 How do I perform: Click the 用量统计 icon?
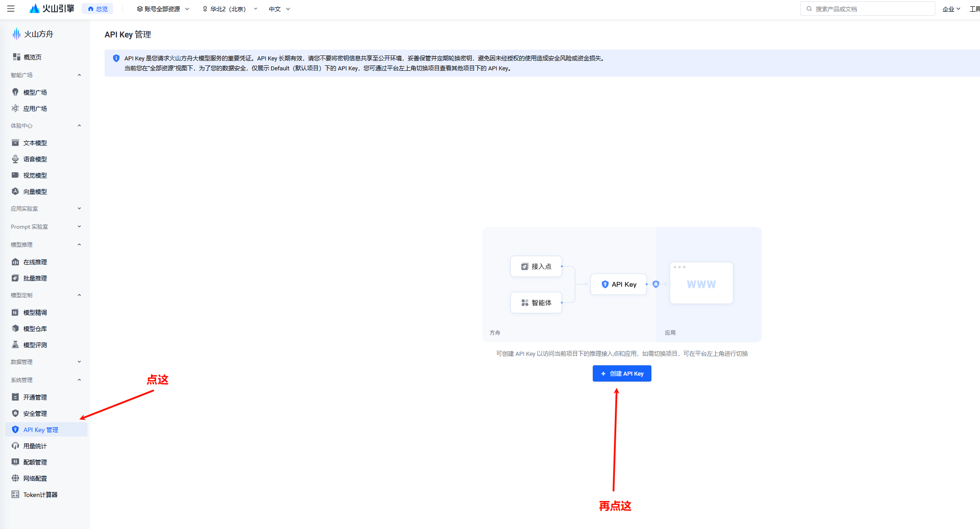(15, 446)
